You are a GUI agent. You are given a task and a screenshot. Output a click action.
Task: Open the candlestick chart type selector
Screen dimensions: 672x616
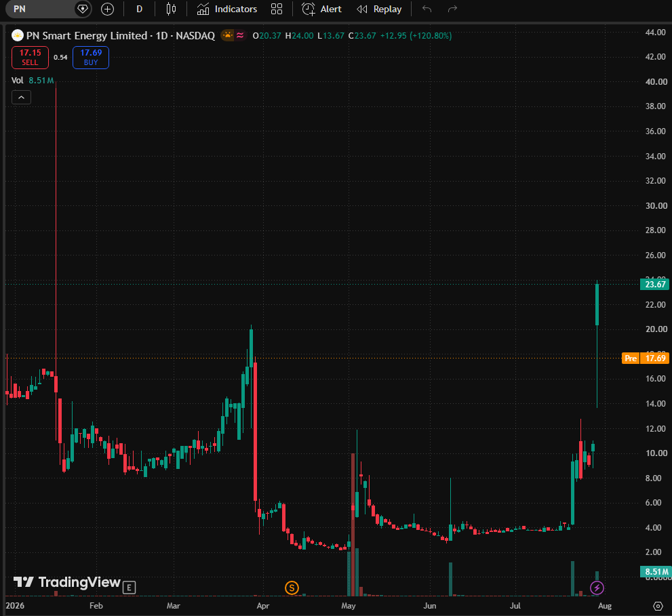pyautogui.click(x=171, y=9)
